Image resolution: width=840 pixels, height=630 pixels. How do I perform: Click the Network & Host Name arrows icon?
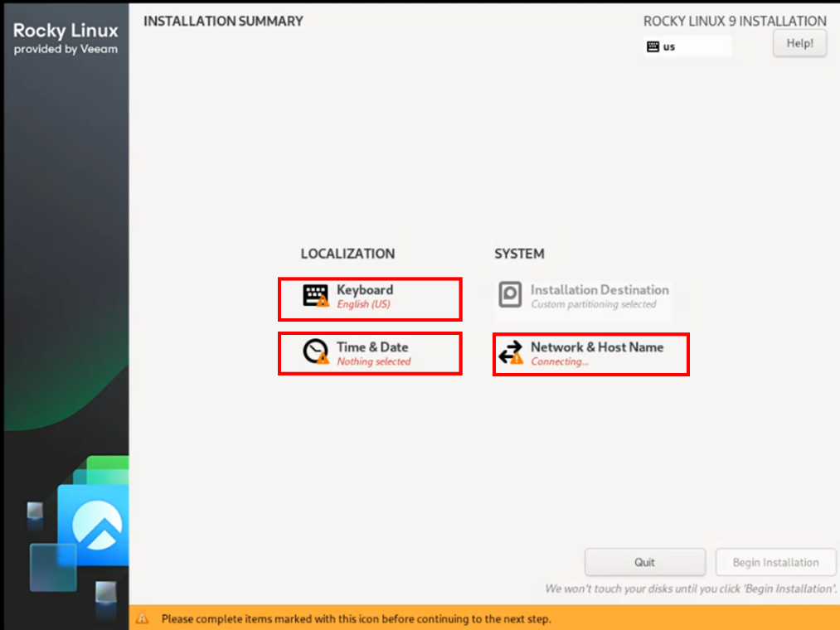coord(511,352)
